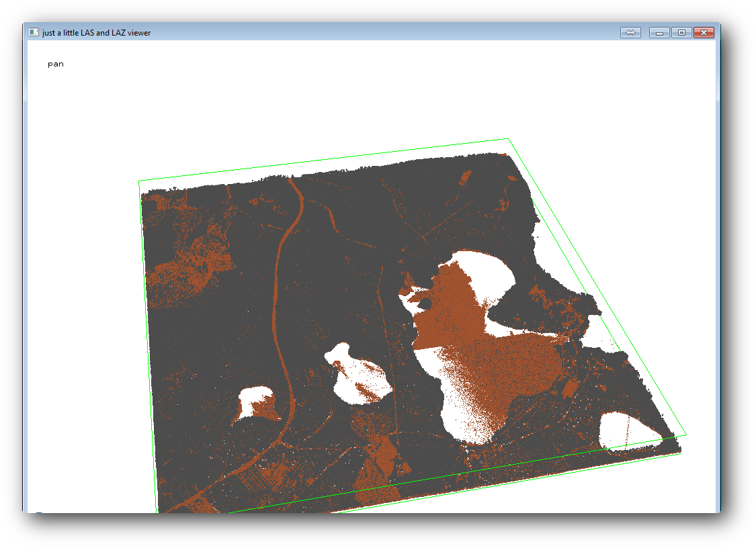Click the upper-left corner of the green extent box
The height and width of the screenshot is (548, 756).
(139, 180)
